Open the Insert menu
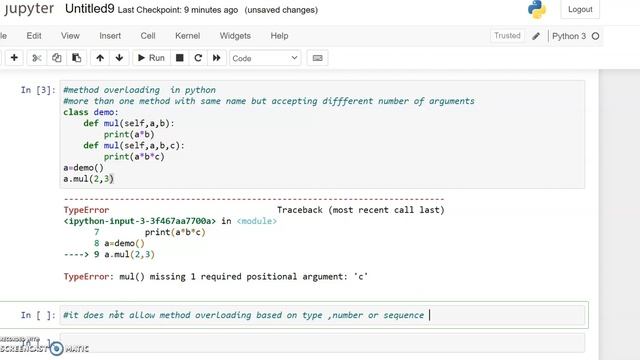640x360 pixels. point(110,36)
